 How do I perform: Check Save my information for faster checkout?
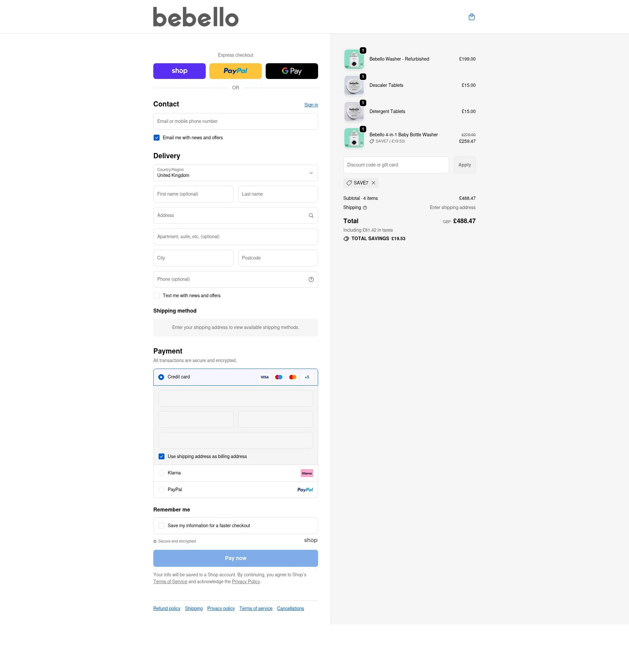click(161, 525)
